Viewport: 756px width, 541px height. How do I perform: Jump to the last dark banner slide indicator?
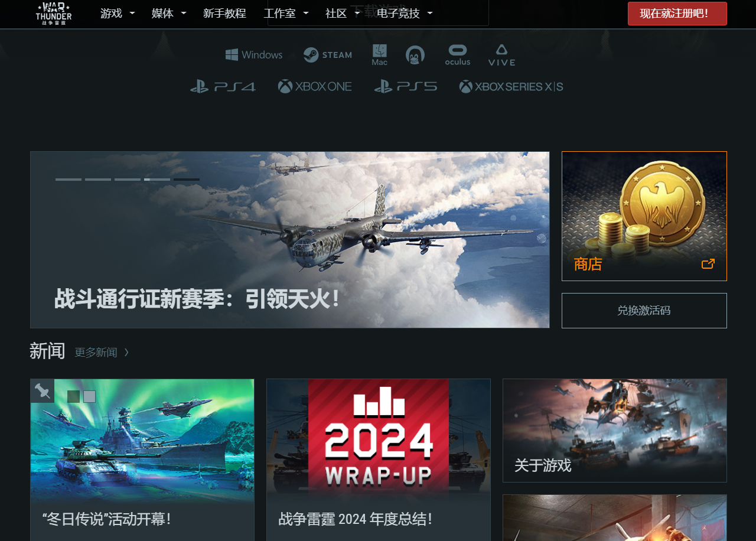[187, 179]
